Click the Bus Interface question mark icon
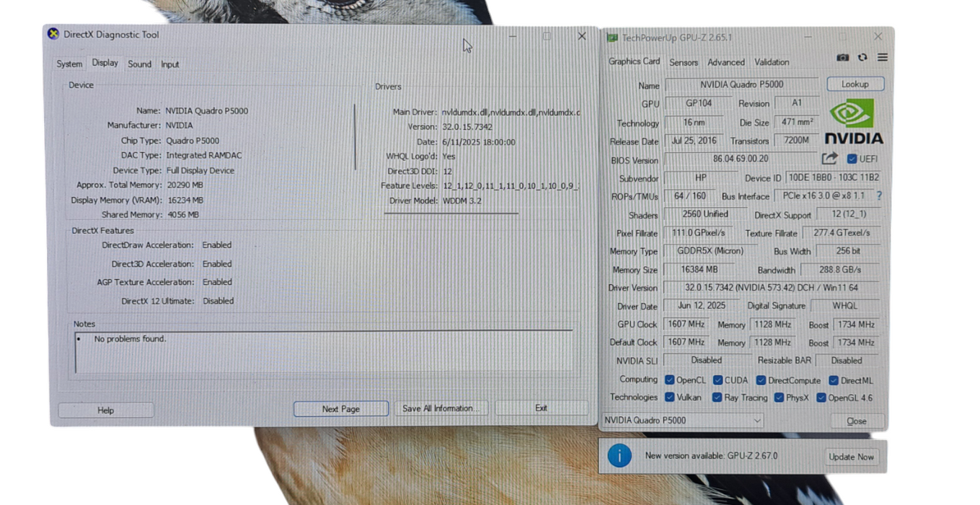The height and width of the screenshot is (505, 980). 878,196
